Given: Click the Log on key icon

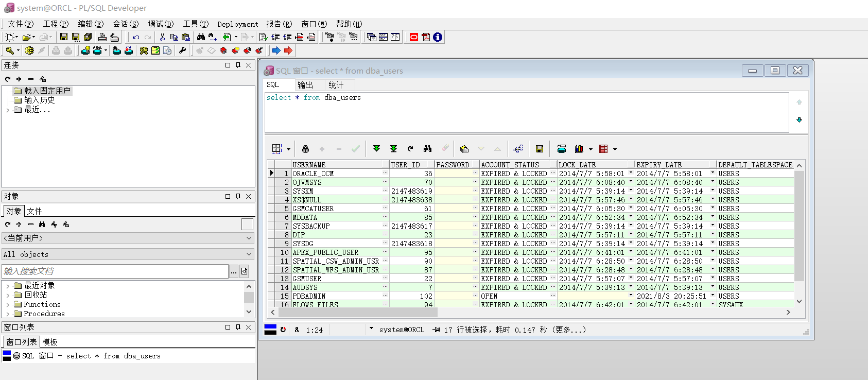Looking at the screenshot, I should point(10,50).
